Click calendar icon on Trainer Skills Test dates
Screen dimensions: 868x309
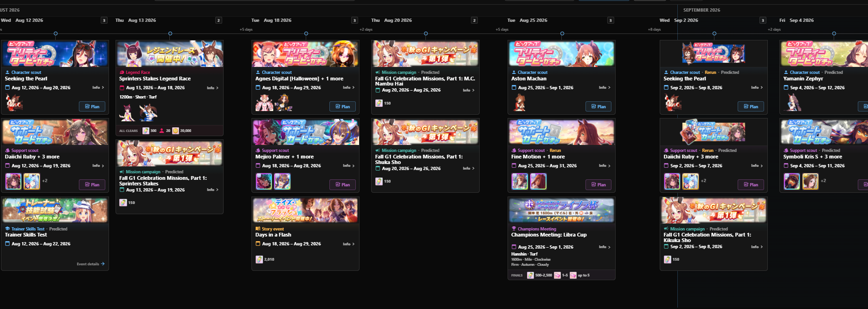click(x=7, y=243)
